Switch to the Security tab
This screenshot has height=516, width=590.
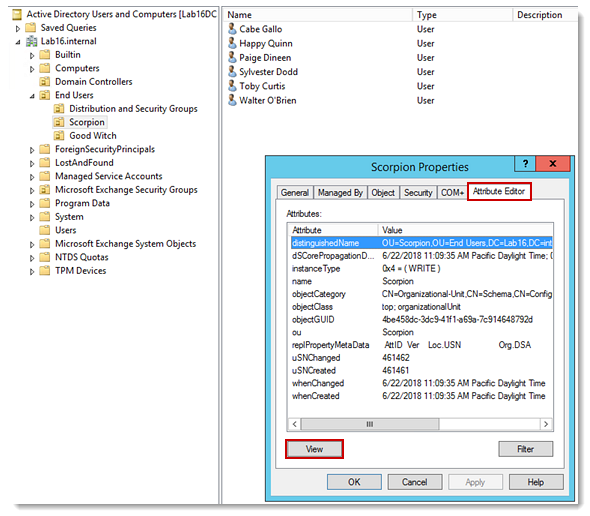(x=418, y=193)
